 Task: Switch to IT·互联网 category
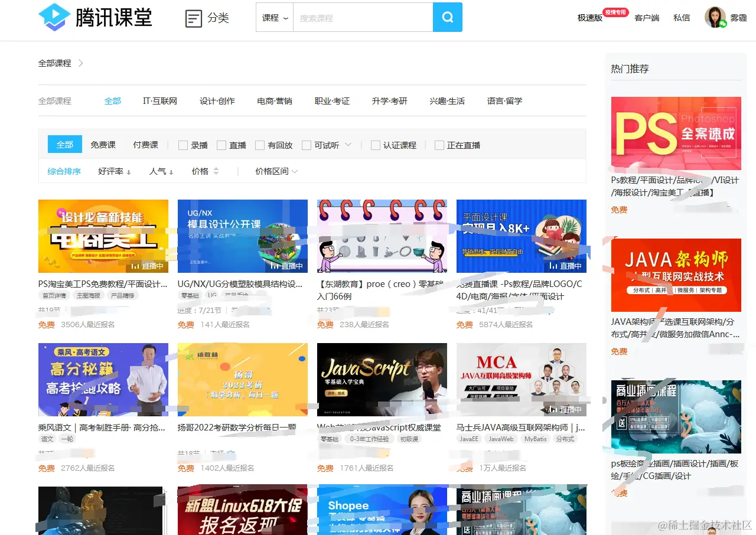pyautogui.click(x=160, y=101)
